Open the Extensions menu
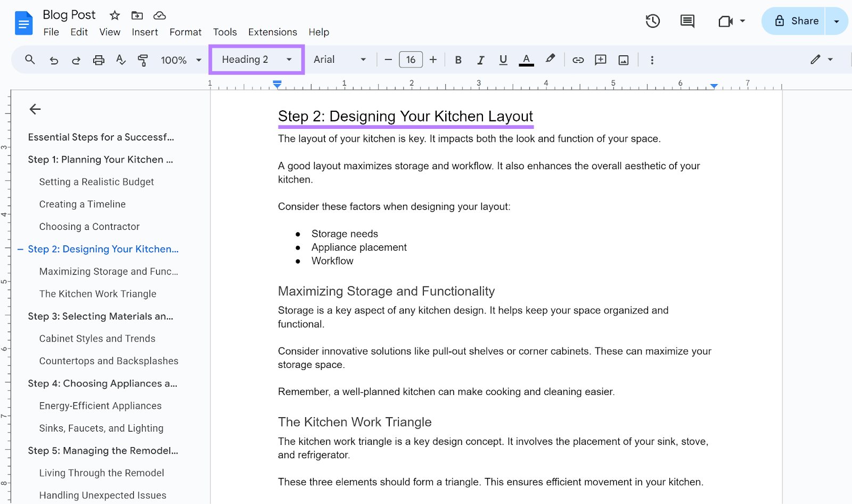 tap(272, 32)
